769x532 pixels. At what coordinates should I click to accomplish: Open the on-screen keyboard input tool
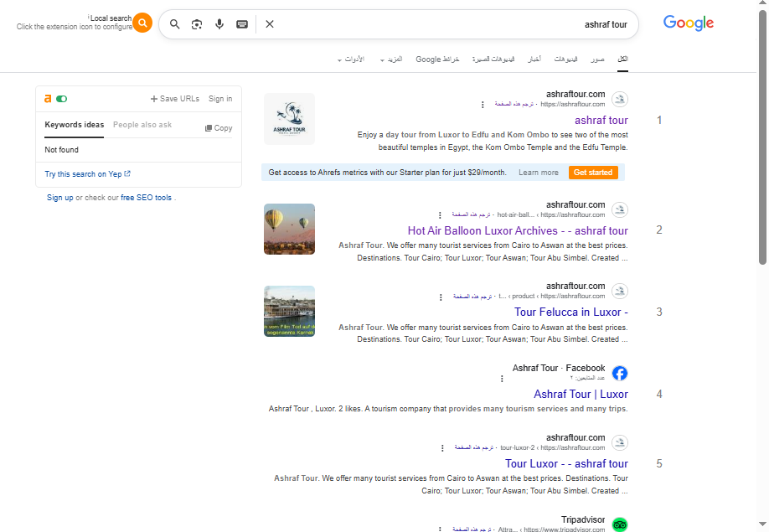(x=242, y=24)
